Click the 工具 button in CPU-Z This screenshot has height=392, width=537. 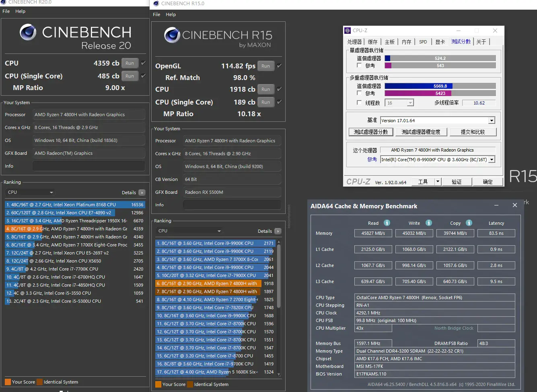tap(423, 182)
